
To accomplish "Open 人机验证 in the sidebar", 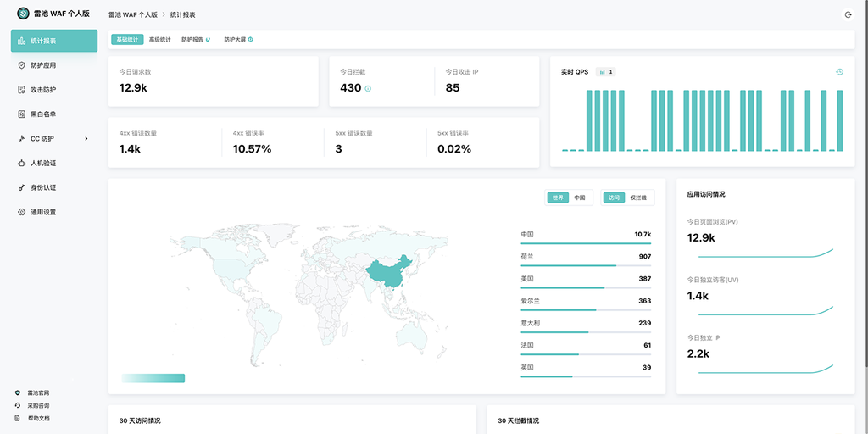I will tap(42, 163).
